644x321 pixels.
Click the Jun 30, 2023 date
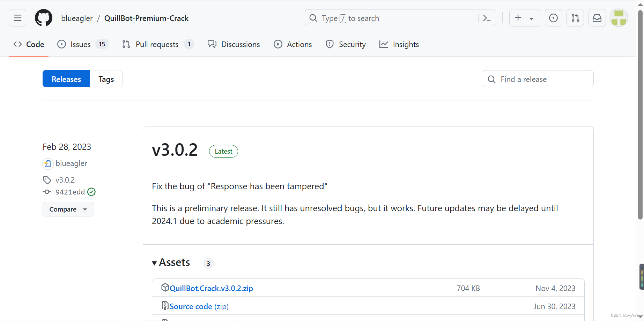click(554, 306)
